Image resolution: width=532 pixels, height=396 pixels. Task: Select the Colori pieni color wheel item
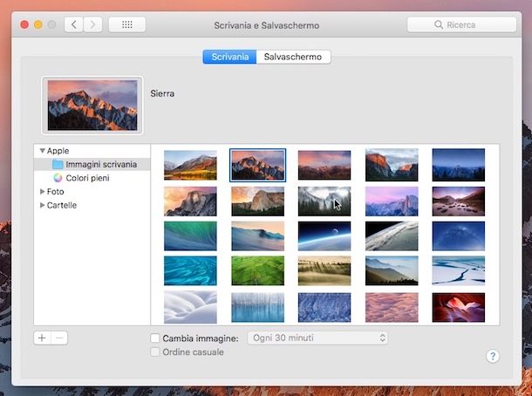pos(87,178)
